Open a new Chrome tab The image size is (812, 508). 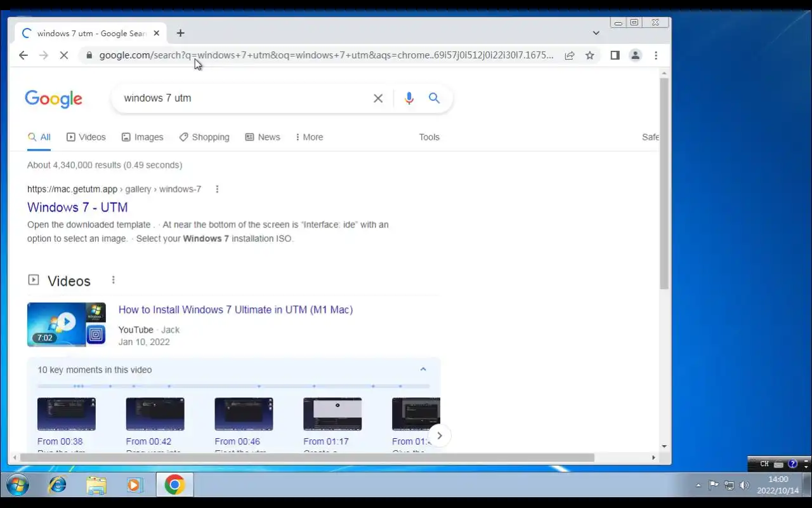[181, 33]
